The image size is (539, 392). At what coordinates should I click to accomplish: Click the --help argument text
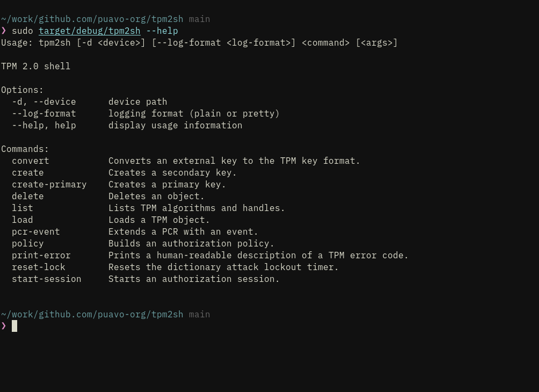162,31
